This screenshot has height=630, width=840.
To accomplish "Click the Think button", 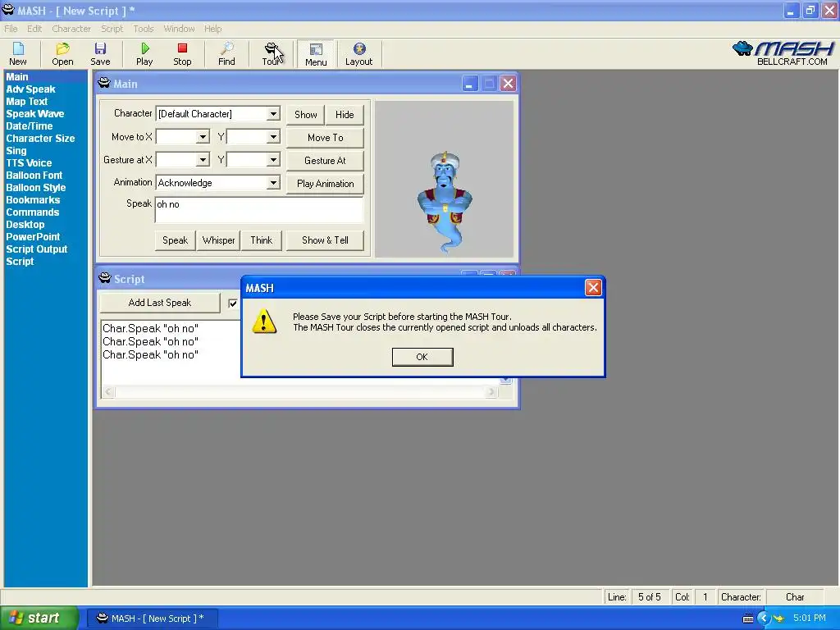I will pyautogui.click(x=262, y=240).
